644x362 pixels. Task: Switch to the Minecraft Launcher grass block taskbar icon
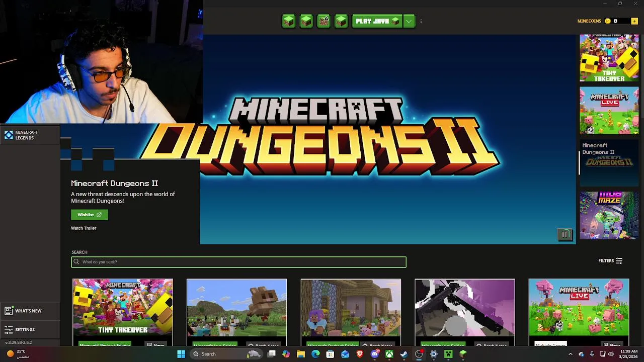(463, 354)
